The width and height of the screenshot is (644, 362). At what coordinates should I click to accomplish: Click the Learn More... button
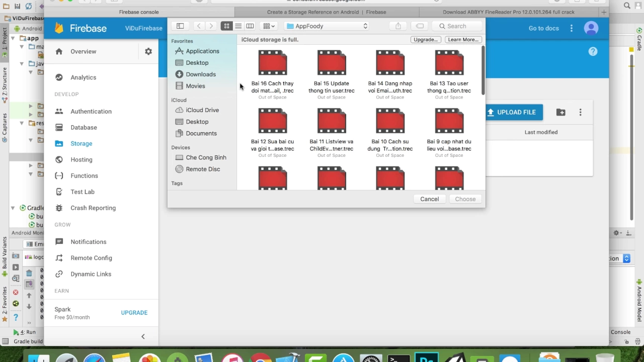click(463, 40)
